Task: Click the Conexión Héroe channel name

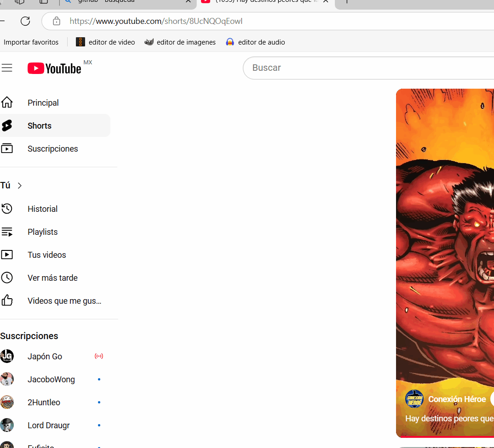Action: 457,399
